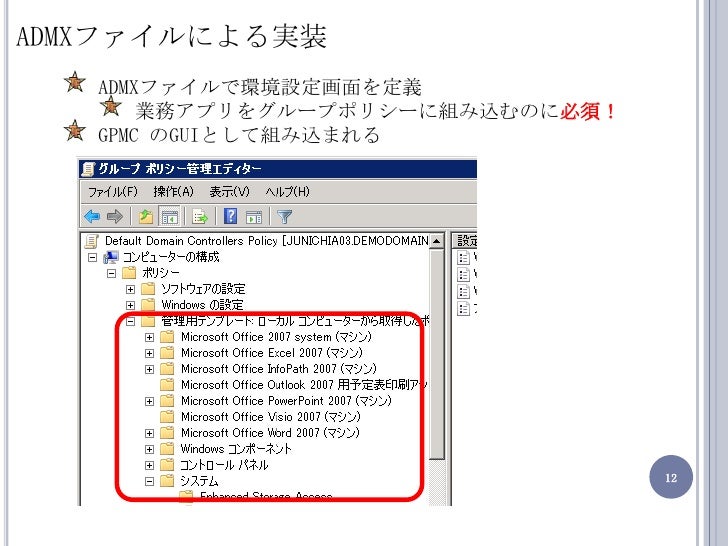This screenshot has height=546, width=728.
Task: Select Microsoft Office InfoPath 2007 (マシン) item
Action: [279, 369]
